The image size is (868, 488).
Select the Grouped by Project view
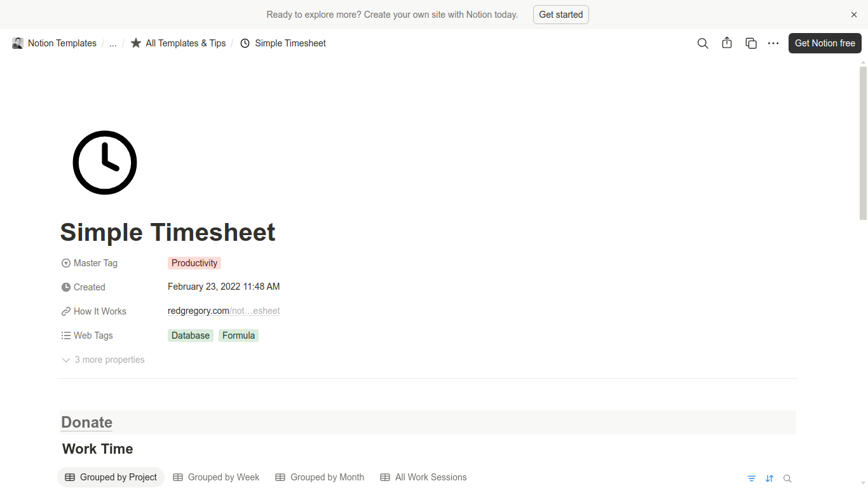(x=111, y=477)
